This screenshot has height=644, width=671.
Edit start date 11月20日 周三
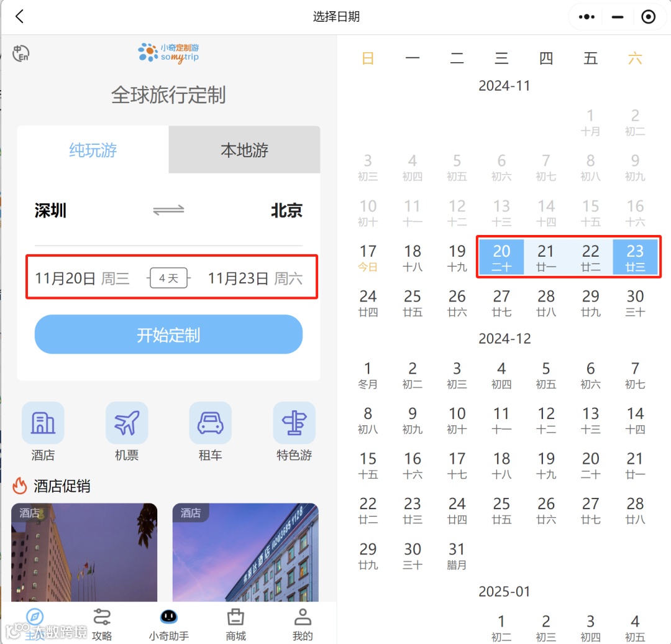point(82,278)
